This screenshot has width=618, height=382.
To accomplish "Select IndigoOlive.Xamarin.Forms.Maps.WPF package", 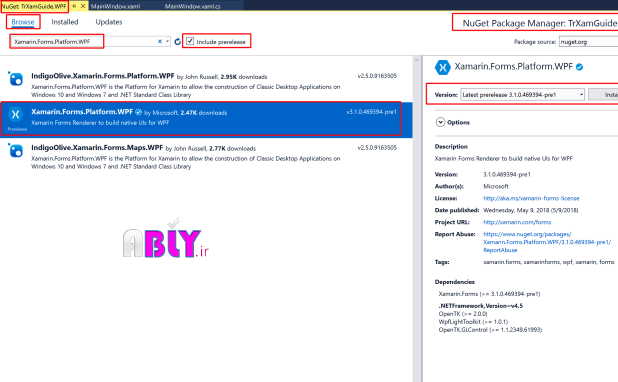I will 206,156.
